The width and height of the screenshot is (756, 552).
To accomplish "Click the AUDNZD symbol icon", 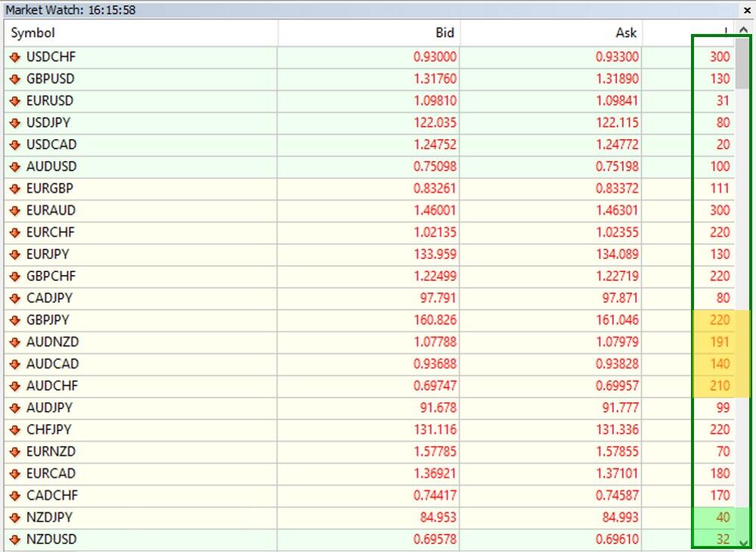I will tap(17, 342).
